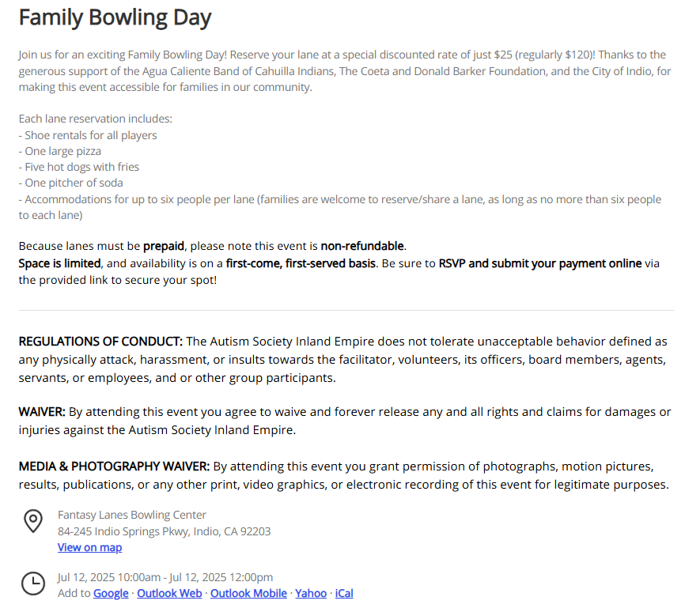
Task: Click the Family Bowling Day heading
Action: click(115, 18)
